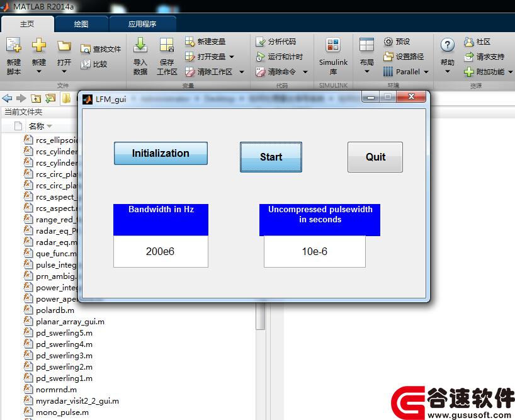
Task: Click the 社区 (Community) icon
Action: pyautogui.click(x=468, y=42)
